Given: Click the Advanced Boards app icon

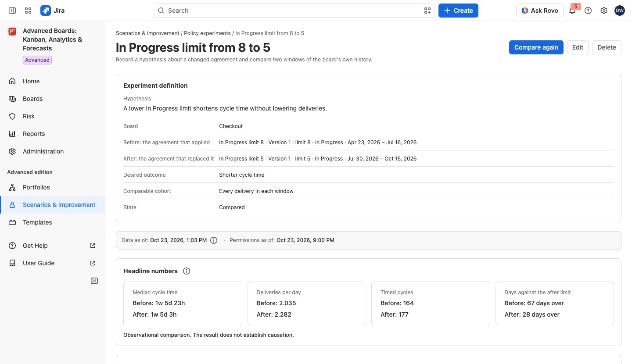Looking at the screenshot, I should (x=12, y=32).
